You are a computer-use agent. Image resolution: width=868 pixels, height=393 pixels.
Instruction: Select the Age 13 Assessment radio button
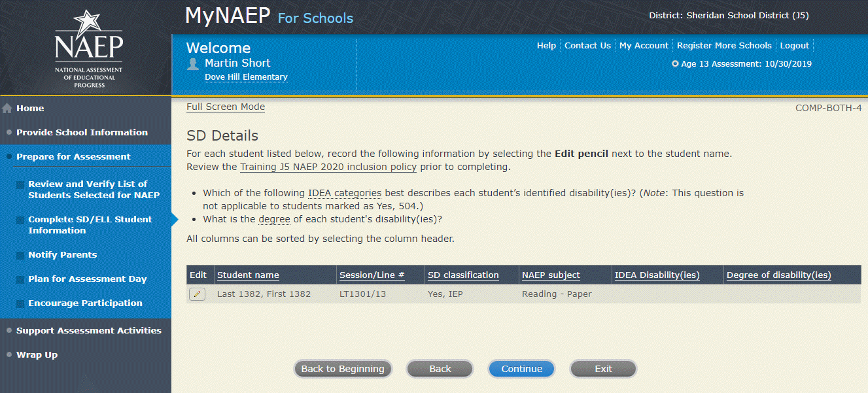click(x=675, y=64)
